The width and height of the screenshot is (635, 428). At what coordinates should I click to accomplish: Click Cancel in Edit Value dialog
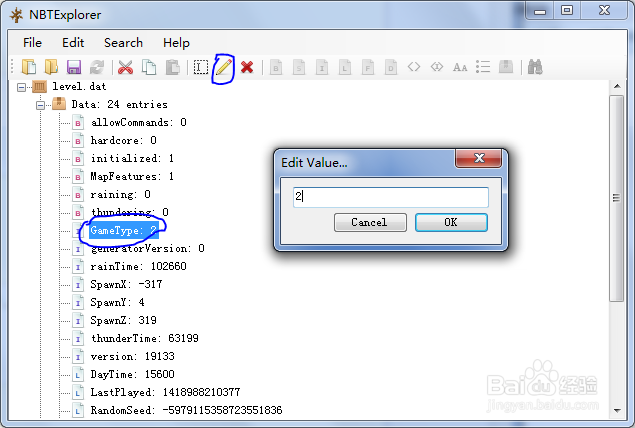(x=370, y=222)
